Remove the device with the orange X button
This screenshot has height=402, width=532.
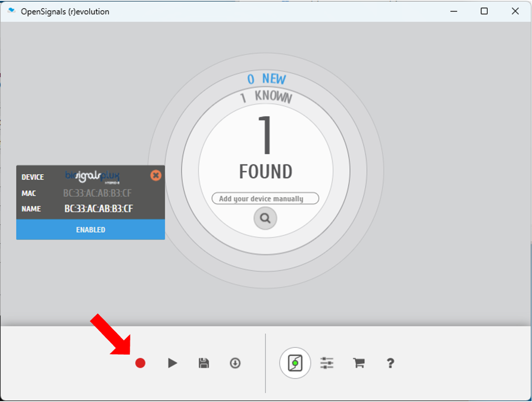pos(156,175)
